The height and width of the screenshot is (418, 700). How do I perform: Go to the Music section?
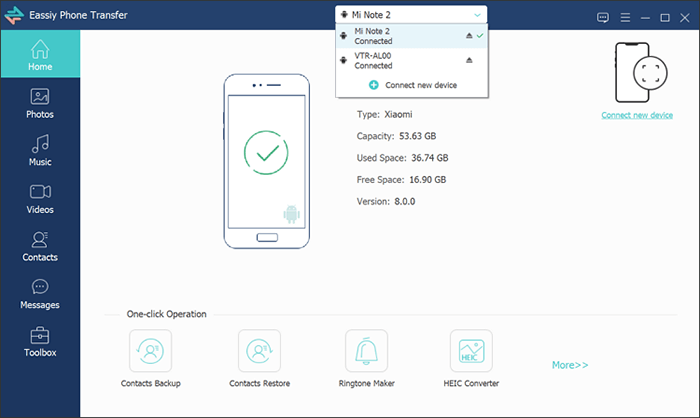tap(40, 150)
